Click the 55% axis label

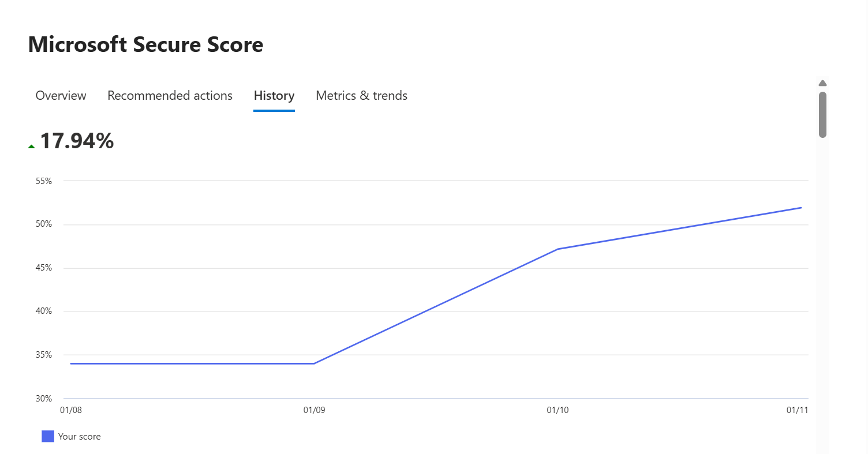tap(43, 181)
